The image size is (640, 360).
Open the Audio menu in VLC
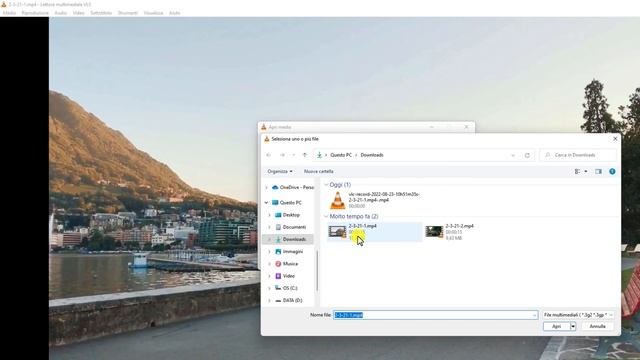(x=60, y=13)
